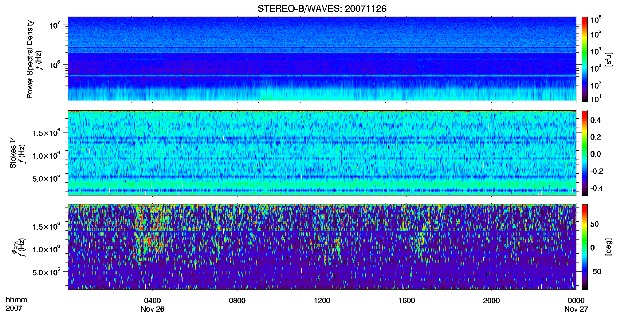Image resolution: width=644 pixels, height=332 pixels.
Task: Click the -0.2 value on Stokes V colorbar
Action: [x=597, y=171]
